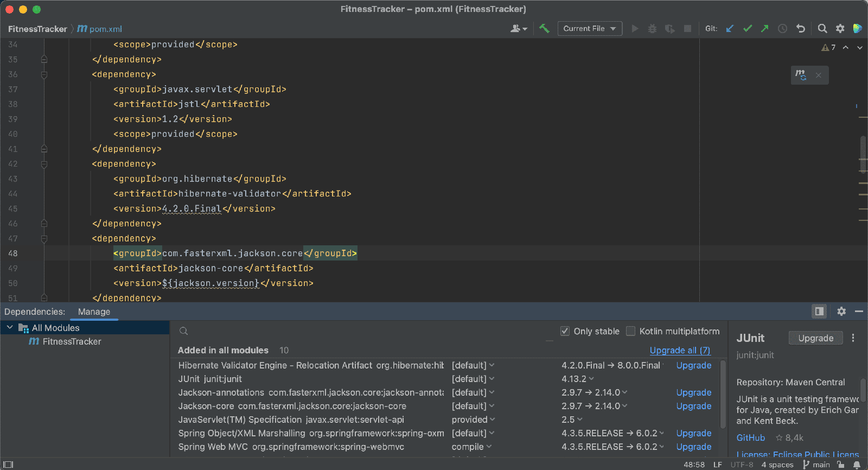Click the Upgrade all (7) link
868x470 pixels.
(x=680, y=350)
